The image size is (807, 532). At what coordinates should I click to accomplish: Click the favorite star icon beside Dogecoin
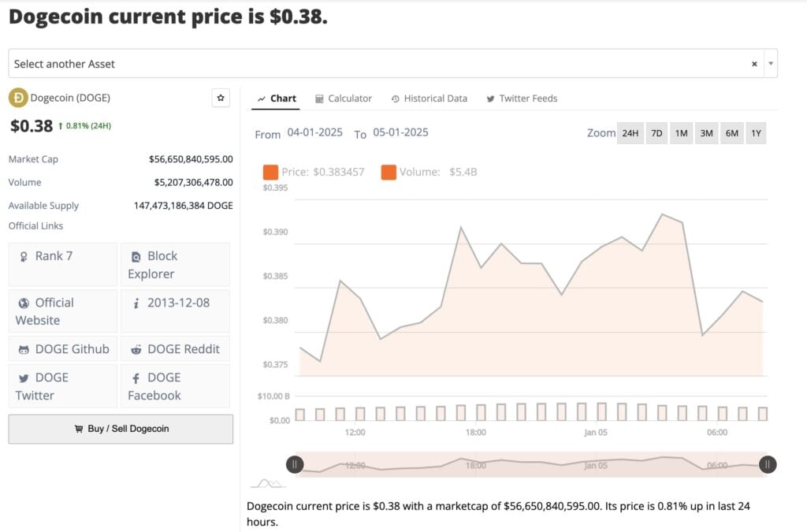coord(221,98)
